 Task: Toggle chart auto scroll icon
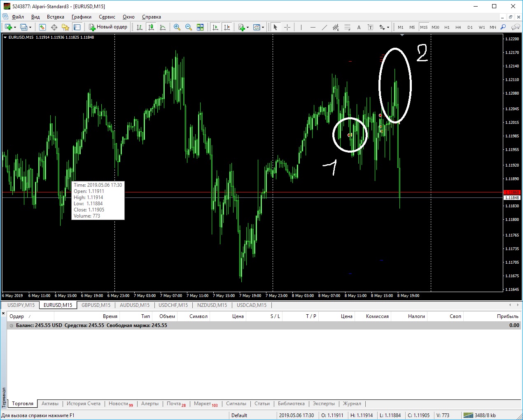215,27
